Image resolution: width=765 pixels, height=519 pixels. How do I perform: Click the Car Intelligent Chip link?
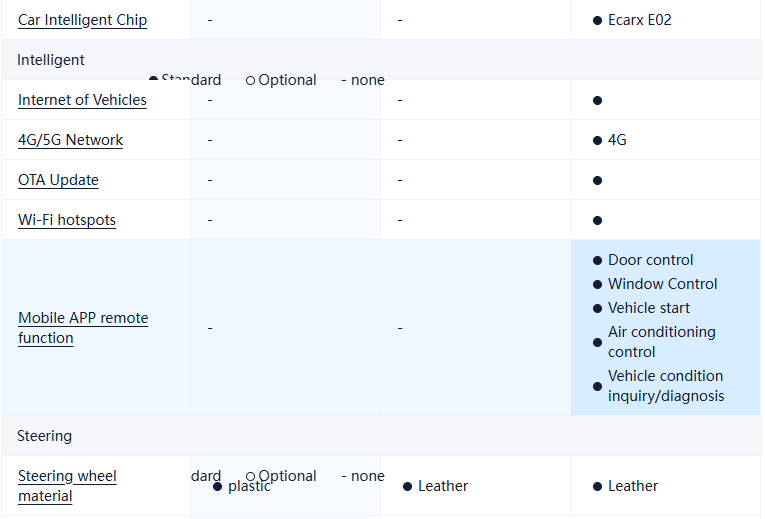[x=82, y=20]
